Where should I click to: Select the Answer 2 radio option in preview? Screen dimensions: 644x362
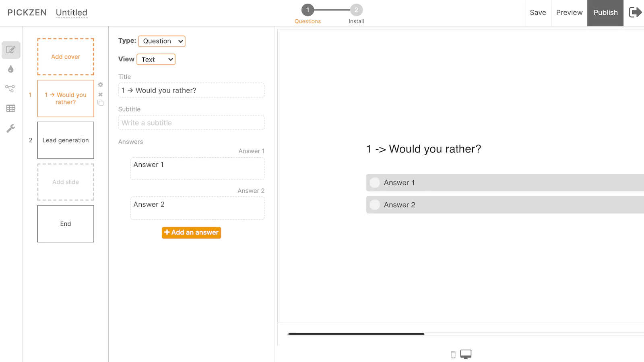pyautogui.click(x=375, y=205)
